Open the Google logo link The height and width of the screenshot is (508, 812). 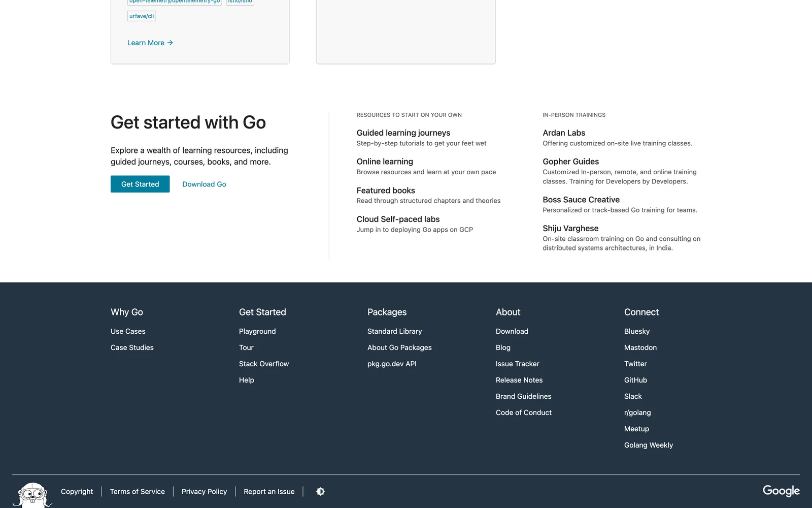(x=781, y=491)
